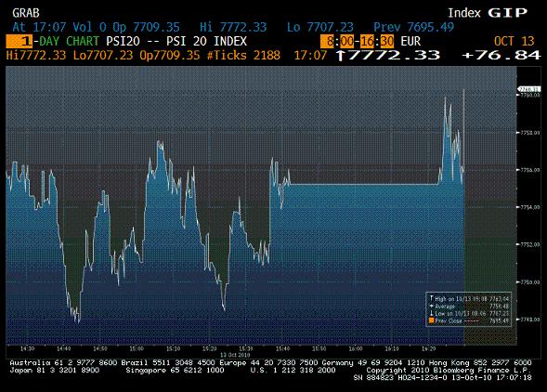Image resolution: width=547 pixels, height=392 pixels.
Task: Click the Copyright 2010 Bloomberg Finance L.P. text
Action: tap(449, 371)
